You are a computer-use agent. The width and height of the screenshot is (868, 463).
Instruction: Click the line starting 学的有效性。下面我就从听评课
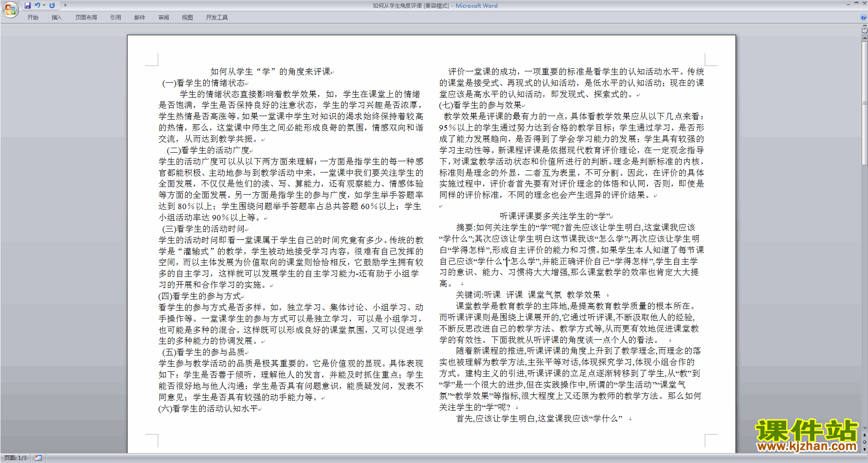click(x=550, y=340)
